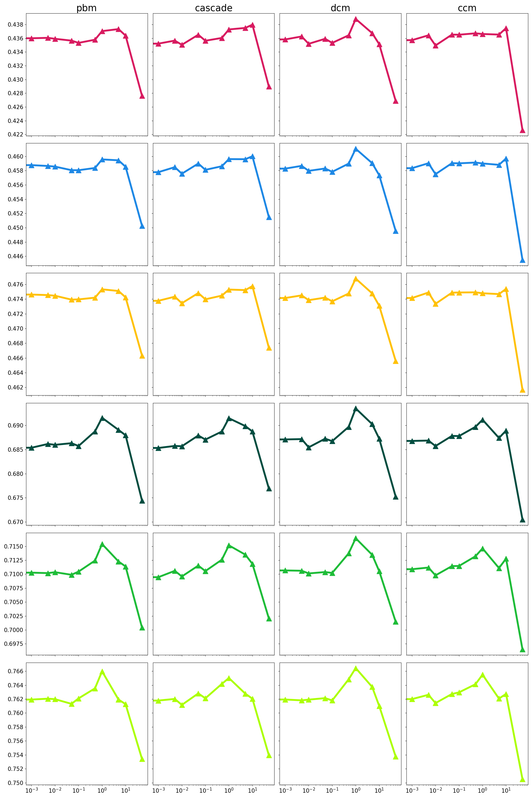Click the 'ccm' column title
The width and height of the screenshot is (532, 798).
(467, 8)
